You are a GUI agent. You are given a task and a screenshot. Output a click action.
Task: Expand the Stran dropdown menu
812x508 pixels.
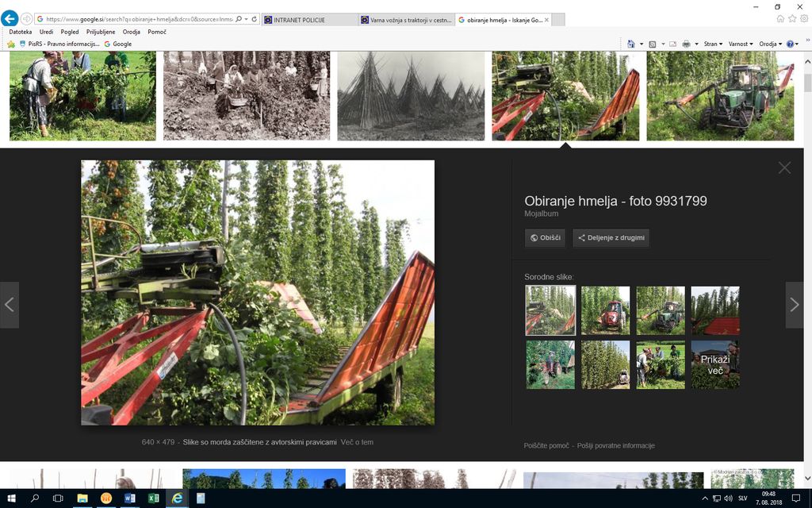pyautogui.click(x=713, y=44)
